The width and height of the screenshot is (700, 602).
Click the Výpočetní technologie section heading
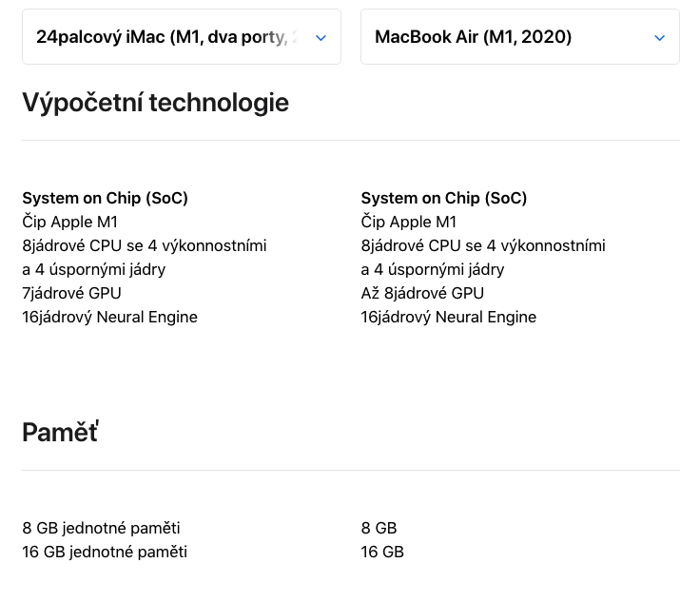[x=155, y=103]
